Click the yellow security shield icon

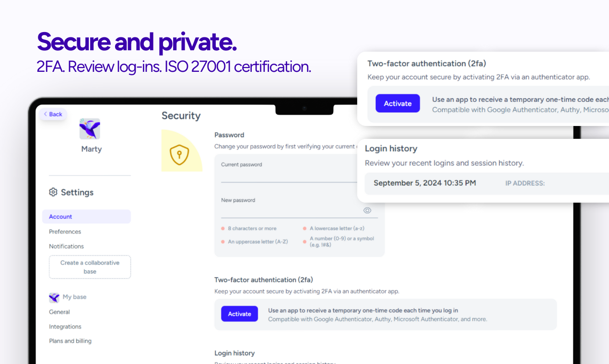[x=179, y=154]
